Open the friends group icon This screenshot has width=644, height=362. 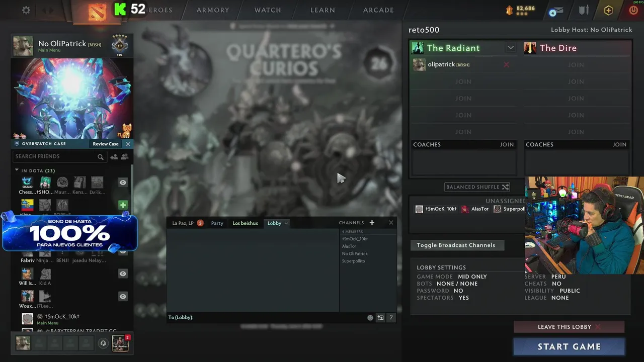(124, 157)
